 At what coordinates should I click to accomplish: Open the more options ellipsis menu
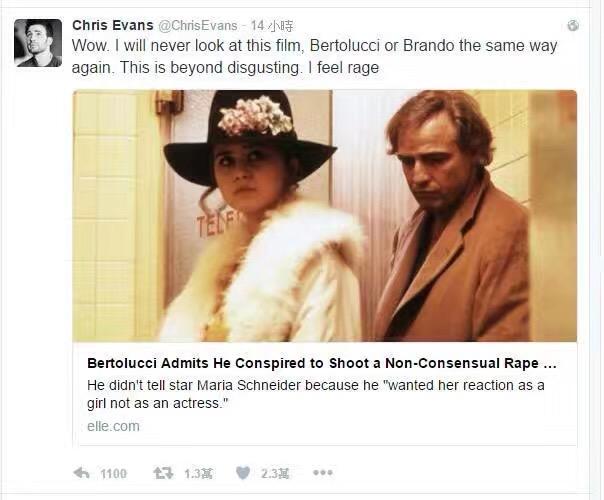click(323, 472)
